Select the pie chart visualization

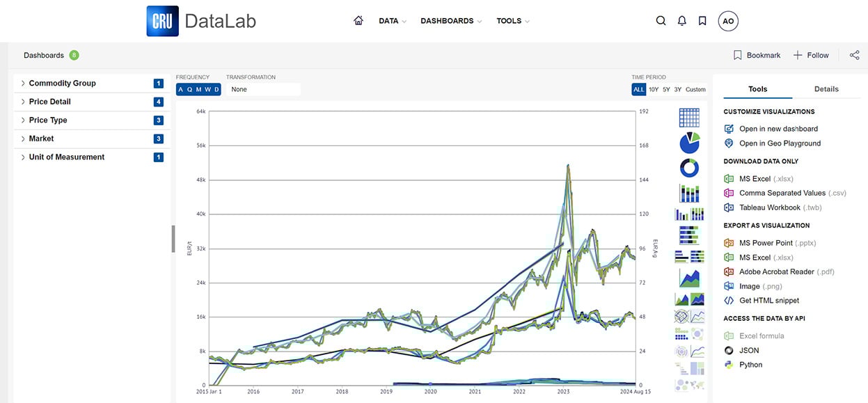point(689,143)
